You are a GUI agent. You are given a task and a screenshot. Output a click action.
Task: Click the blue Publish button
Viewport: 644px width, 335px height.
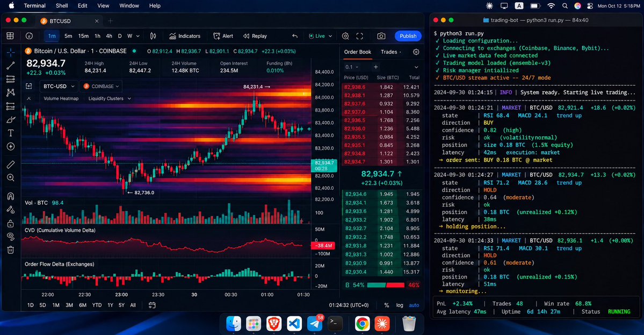coord(408,36)
